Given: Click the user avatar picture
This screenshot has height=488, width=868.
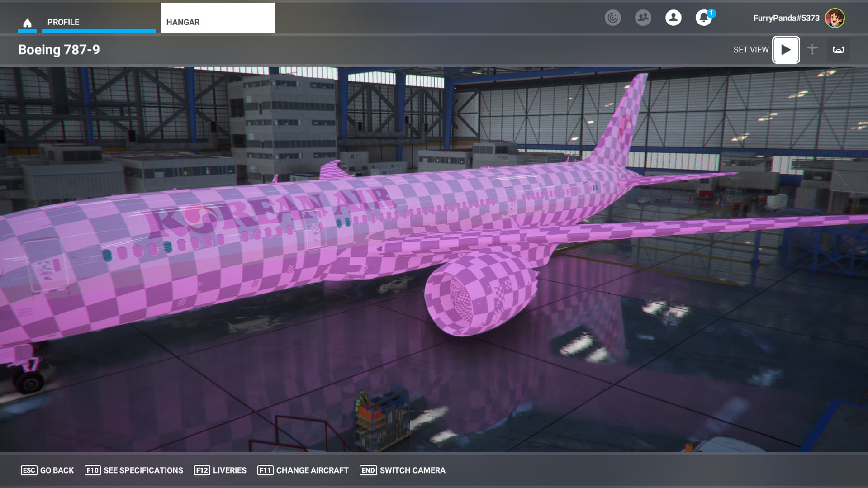Looking at the screenshot, I should [835, 18].
